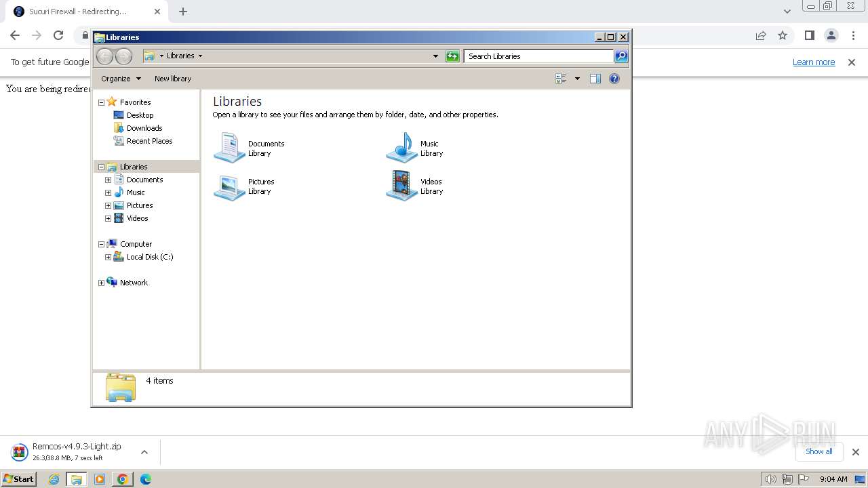Select Recent Places in sidebar

coord(149,141)
